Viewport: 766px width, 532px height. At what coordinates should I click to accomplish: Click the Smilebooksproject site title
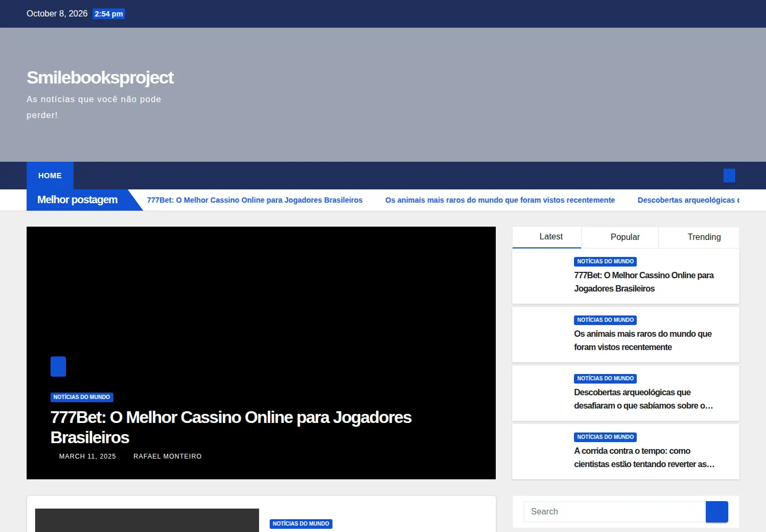tap(100, 78)
